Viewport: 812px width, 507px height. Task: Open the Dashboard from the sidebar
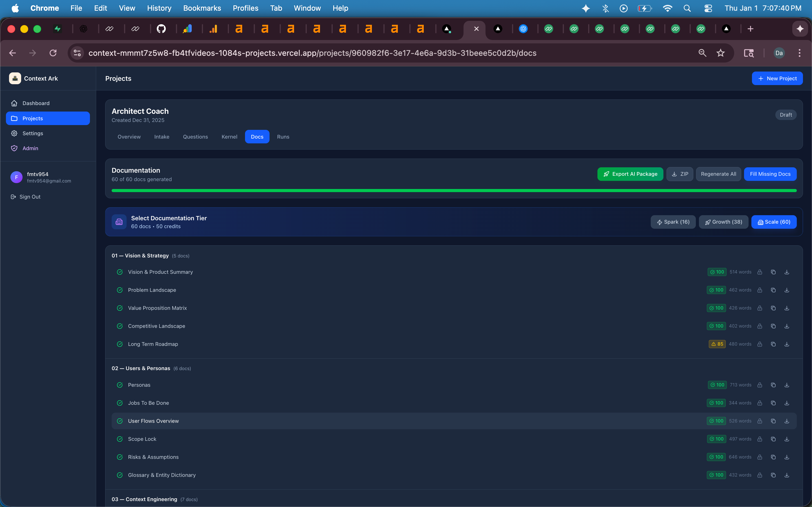coord(36,103)
